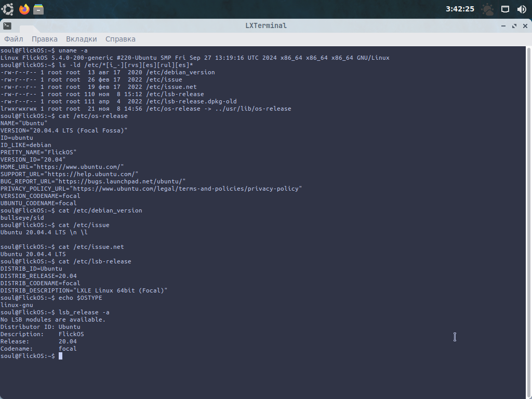Image resolution: width=532 pixels, height=399 pixels.
Task: Click the weather indicator icon in tray
Action: tap(487, 9)
